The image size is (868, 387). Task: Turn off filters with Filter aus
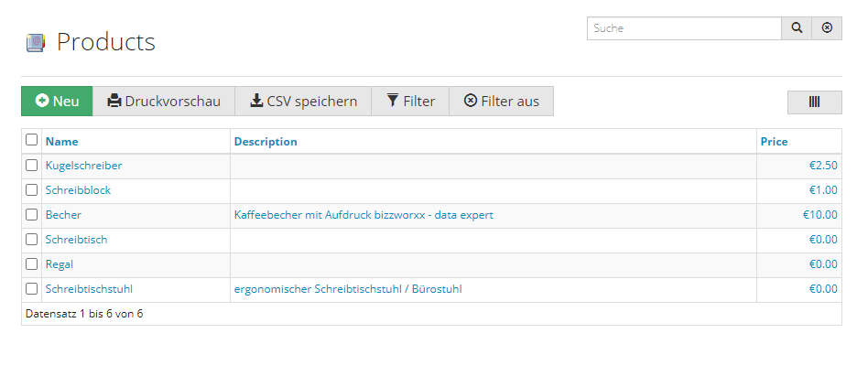click(501, 102)
